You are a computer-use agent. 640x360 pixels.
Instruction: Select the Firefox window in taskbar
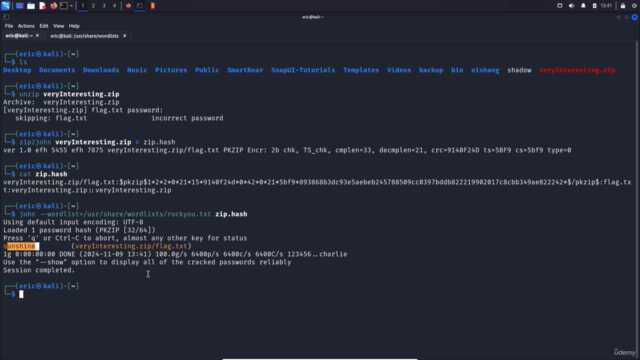(128, 6)
